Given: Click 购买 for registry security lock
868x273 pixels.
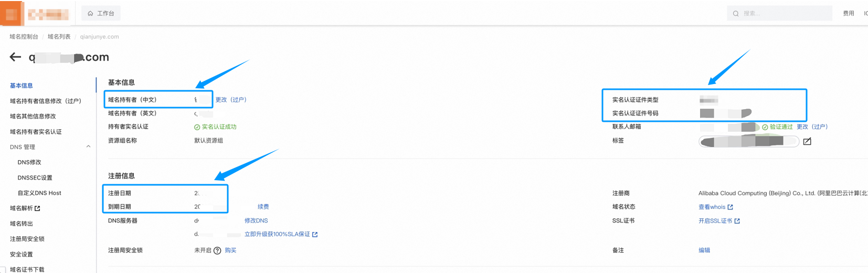Looking at the screenshot, I should coord(230,250).
